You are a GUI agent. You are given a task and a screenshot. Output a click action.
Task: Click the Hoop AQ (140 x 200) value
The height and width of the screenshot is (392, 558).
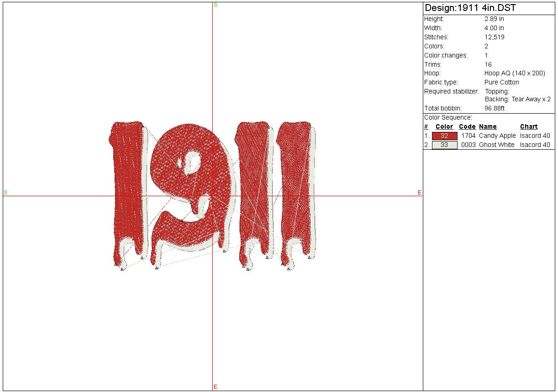515,73
